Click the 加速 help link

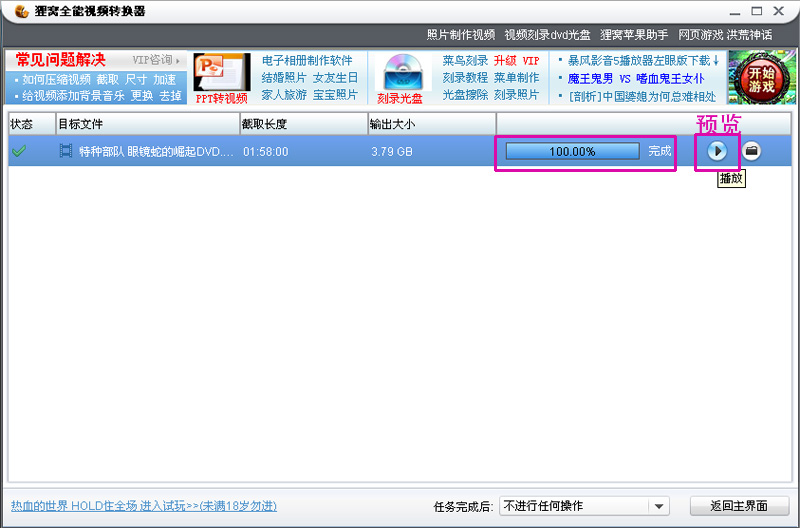(165, 80)
